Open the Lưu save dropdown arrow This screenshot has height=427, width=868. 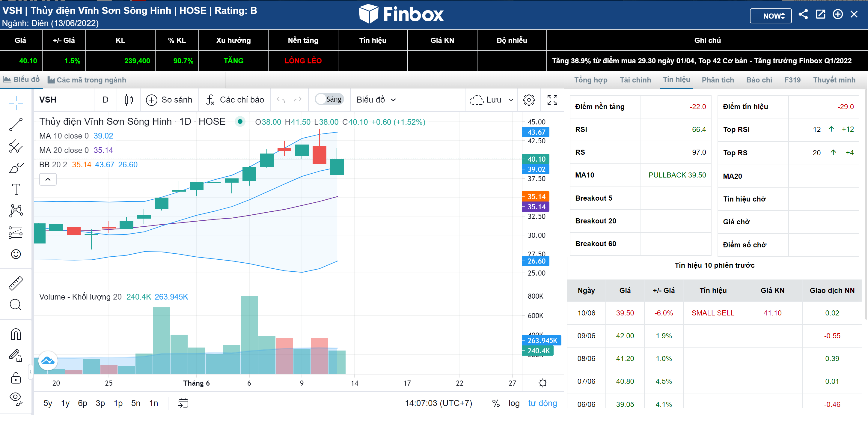(x=511, y=100)
